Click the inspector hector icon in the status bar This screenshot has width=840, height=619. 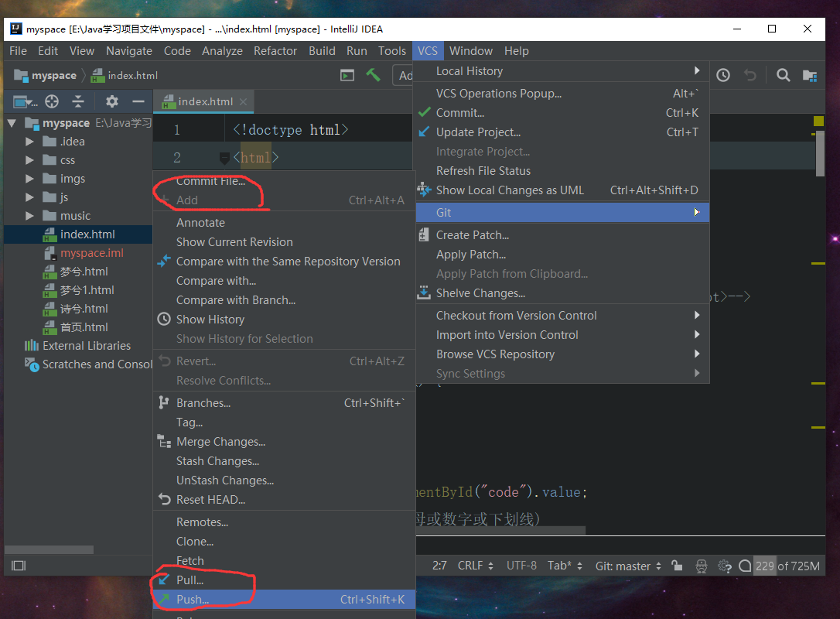[702, 566]
